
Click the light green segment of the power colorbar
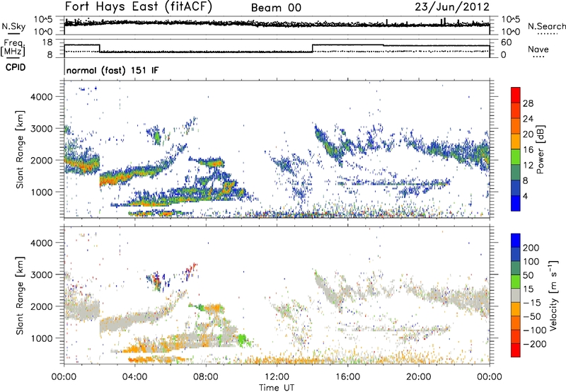click(x=516, y=156)
